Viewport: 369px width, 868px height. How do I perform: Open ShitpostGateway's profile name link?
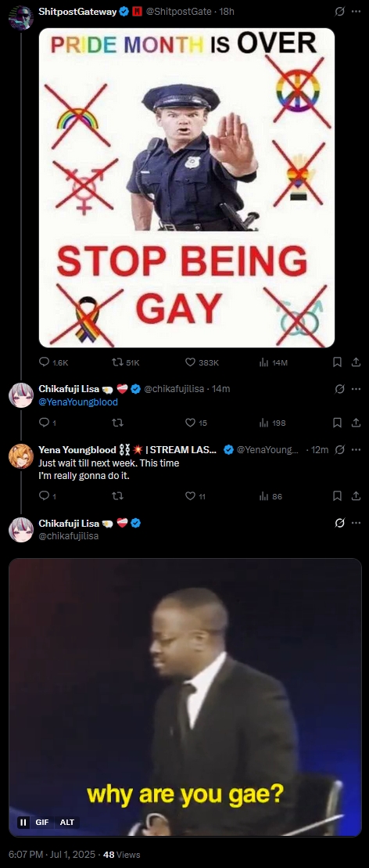pos(78,11)
